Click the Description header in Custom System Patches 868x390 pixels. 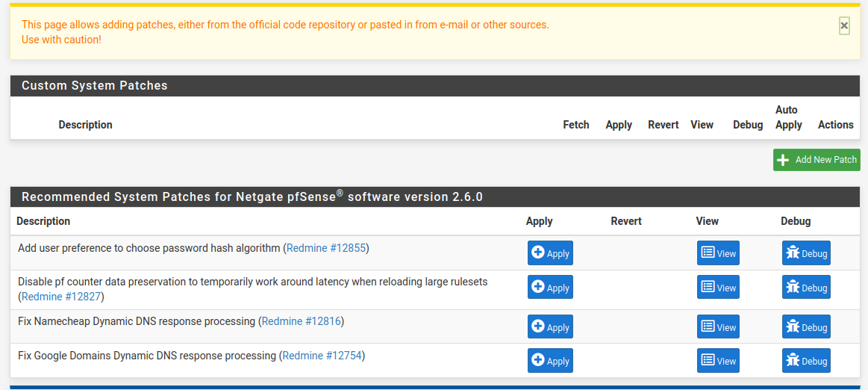[x=85, y=125]
